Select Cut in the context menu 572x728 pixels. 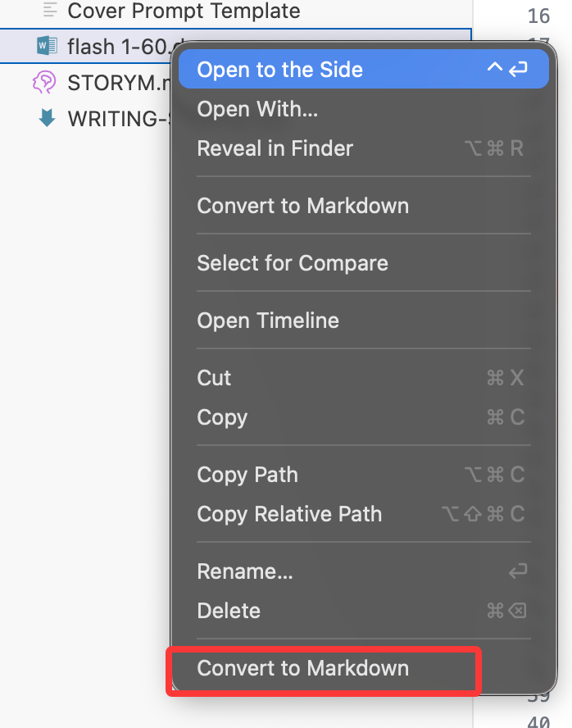coord(364,377)
